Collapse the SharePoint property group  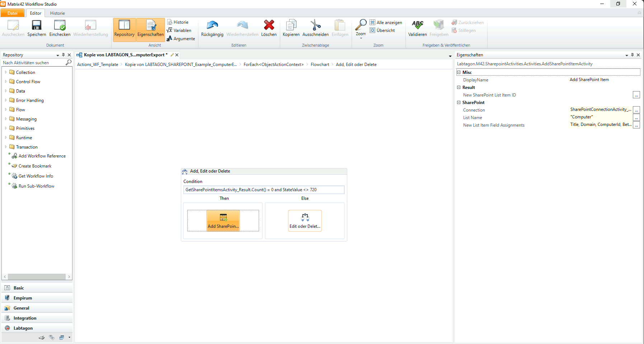click(459, 103)
